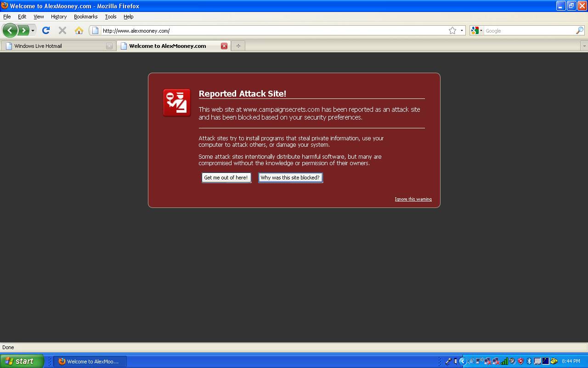
Task: Switch to the Windows Live Hotmail tab
Action: click(x=58, y=46)
